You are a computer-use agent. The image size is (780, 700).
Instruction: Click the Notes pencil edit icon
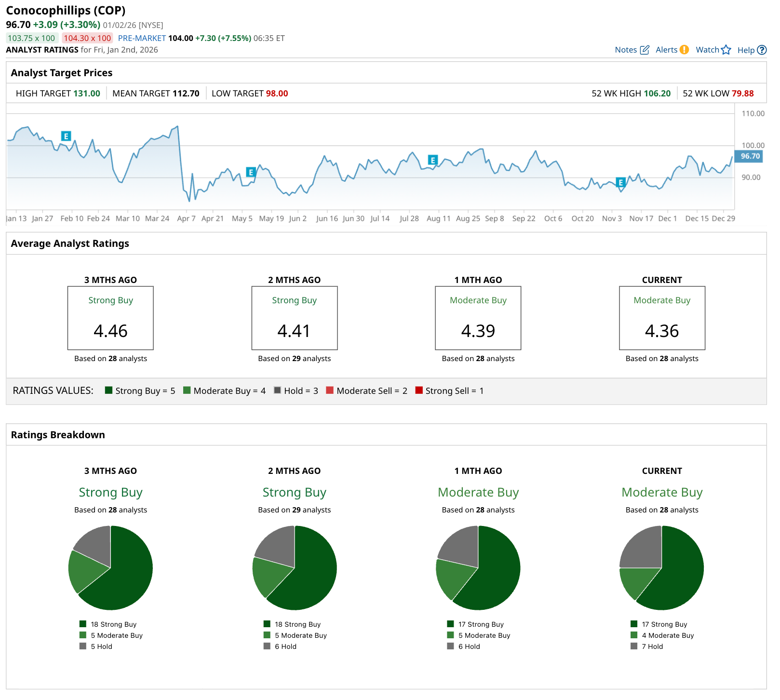pos(645,50)
